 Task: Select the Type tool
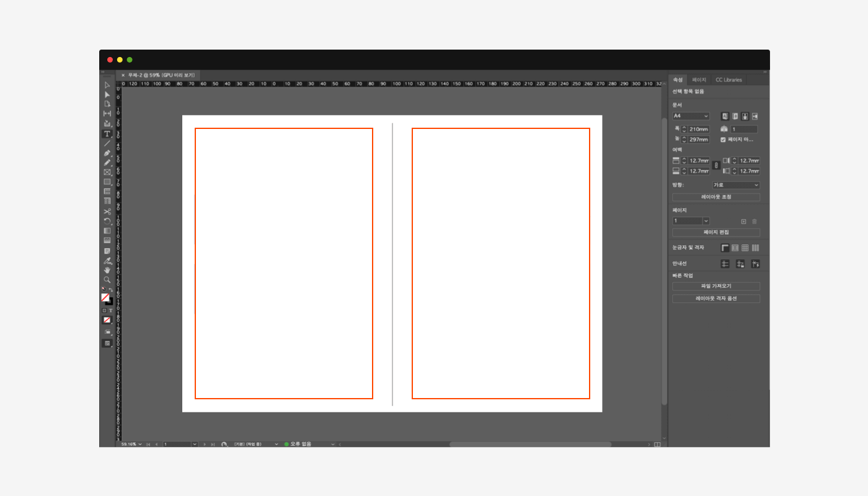pos(107,133)
